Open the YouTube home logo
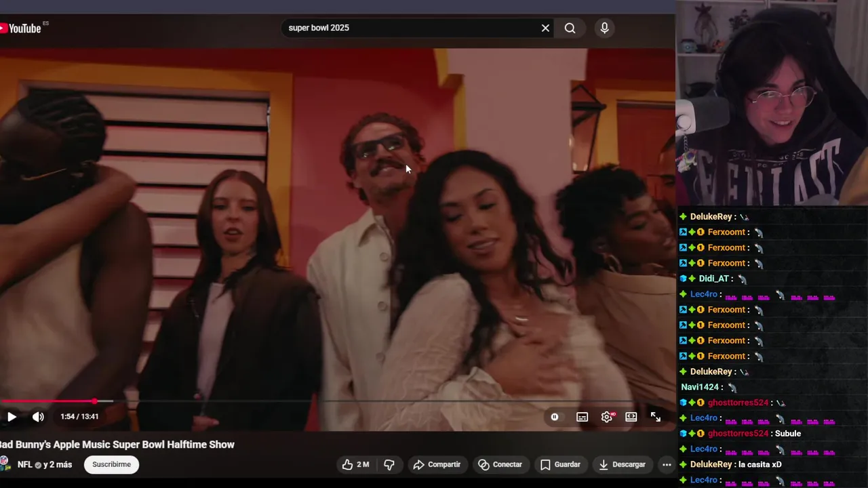The height and width of the screenshot is (488, 868). (x=20, y=28)
